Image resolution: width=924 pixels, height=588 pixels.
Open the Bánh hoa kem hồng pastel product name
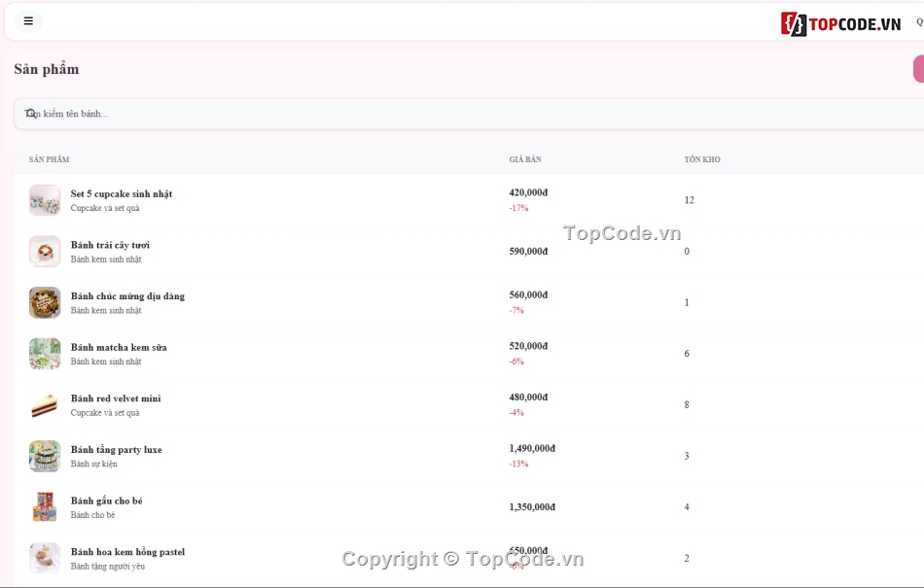(x=127, y=552)
